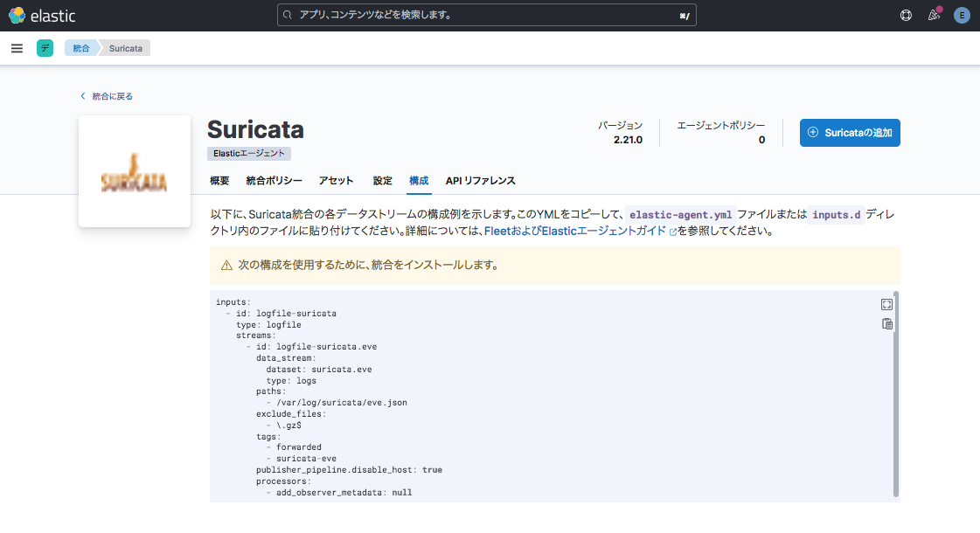Open the hamburger navigation menu
This screenshot has height=533, width=980.
point(17,48)
